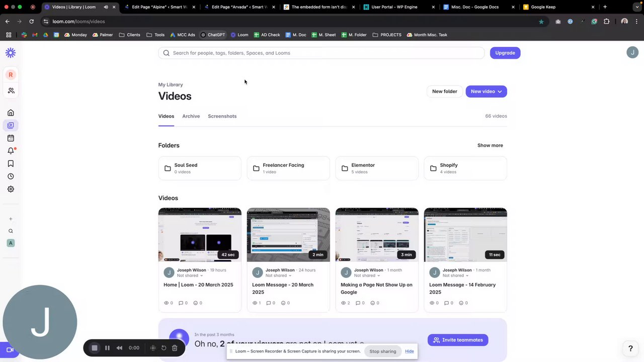The height and width of the screenshot is (362, 644).
Task: Open the question mark help button
Action: pos(630,348)
